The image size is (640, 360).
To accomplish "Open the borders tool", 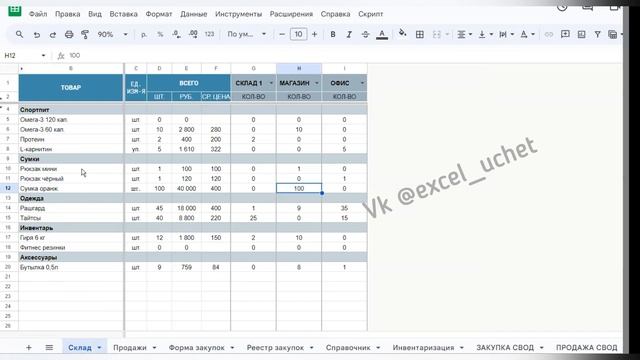I will click(x=420, y=35).
